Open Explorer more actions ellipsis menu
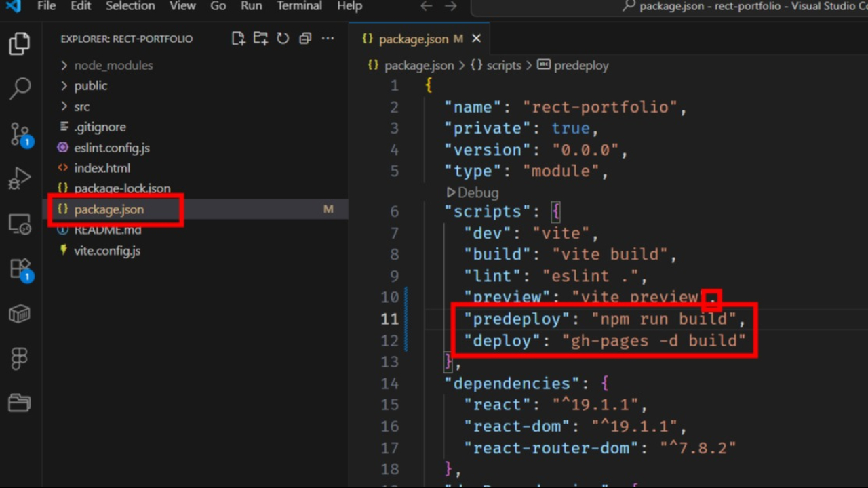The image size is (868, 488). 328,39
